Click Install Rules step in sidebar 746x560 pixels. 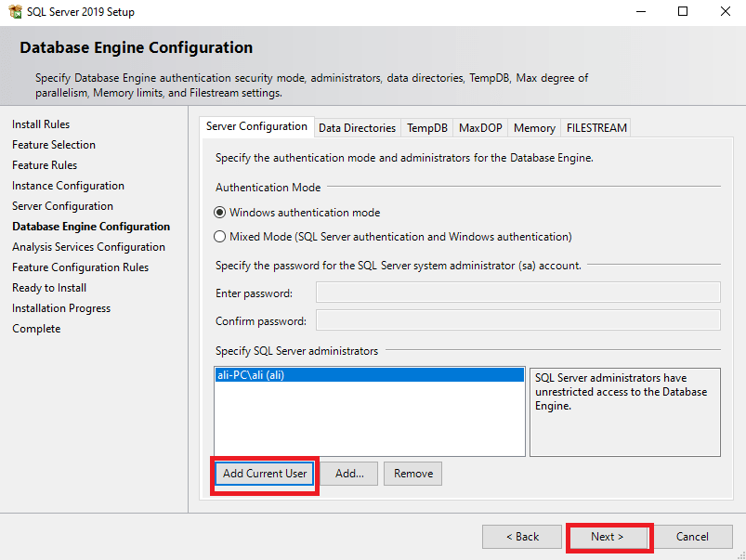pos(41,124)
